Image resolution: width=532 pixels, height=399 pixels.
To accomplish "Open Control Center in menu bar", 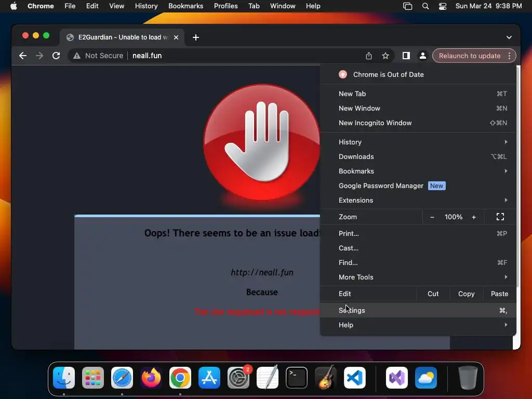I will tap(443, 6).
